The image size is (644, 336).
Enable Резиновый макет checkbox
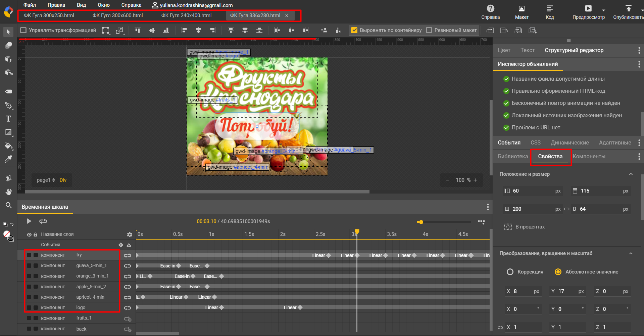[x=429, y=30]
